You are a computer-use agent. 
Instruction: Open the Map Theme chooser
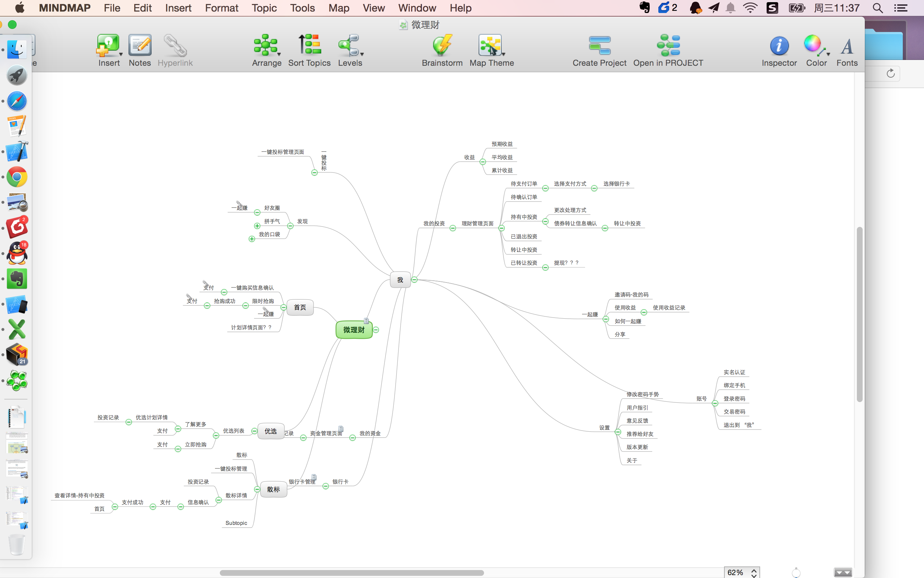click(x=491, y=46)
